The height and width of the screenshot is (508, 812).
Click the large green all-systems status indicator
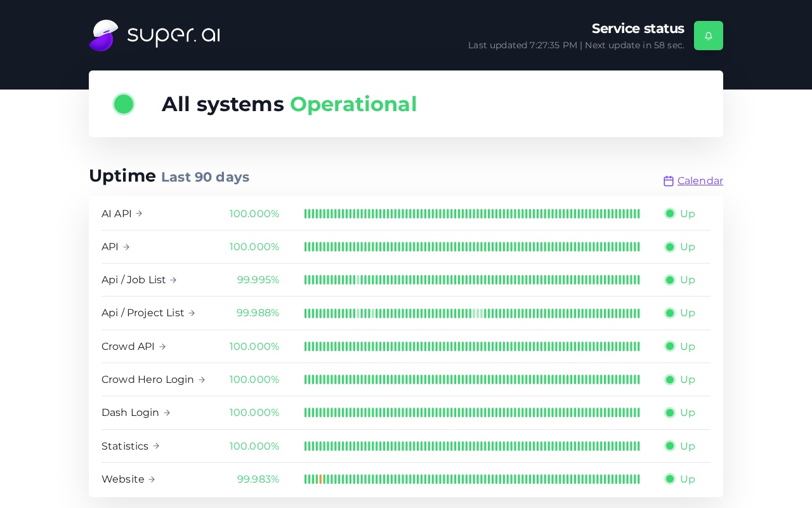[x=124, y=104]
